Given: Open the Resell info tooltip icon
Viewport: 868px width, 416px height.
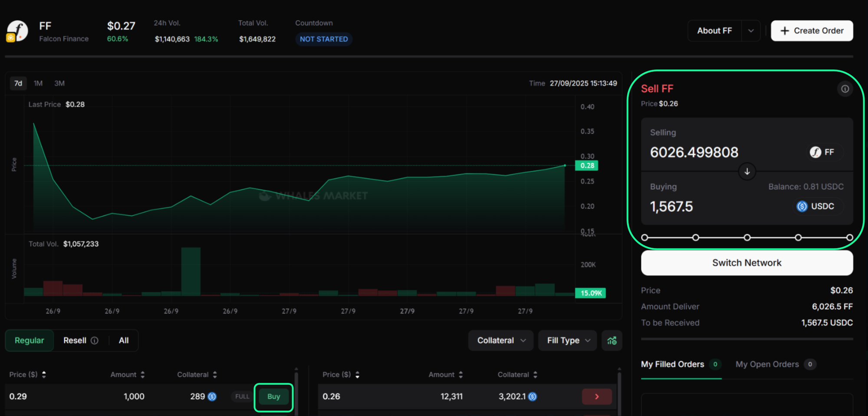Looking at the screenshot, I should pos(94,340).
